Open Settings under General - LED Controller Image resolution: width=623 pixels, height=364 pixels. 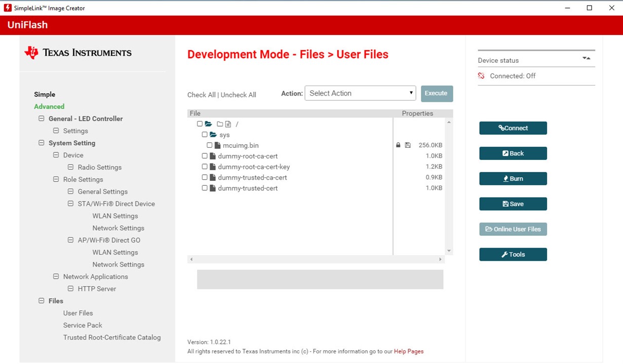[x=75, y=131]
